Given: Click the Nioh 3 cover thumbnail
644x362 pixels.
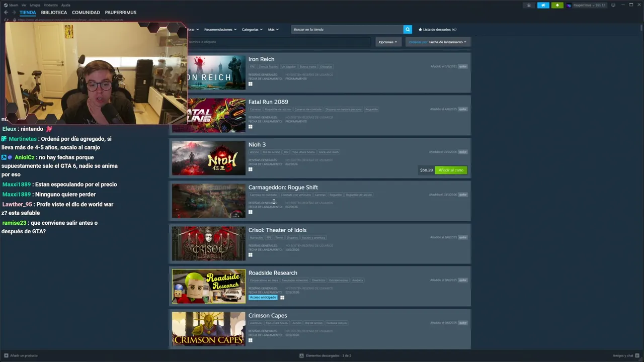Looking at the screenshot, I should pyautogui.click(x=209, y=158).
